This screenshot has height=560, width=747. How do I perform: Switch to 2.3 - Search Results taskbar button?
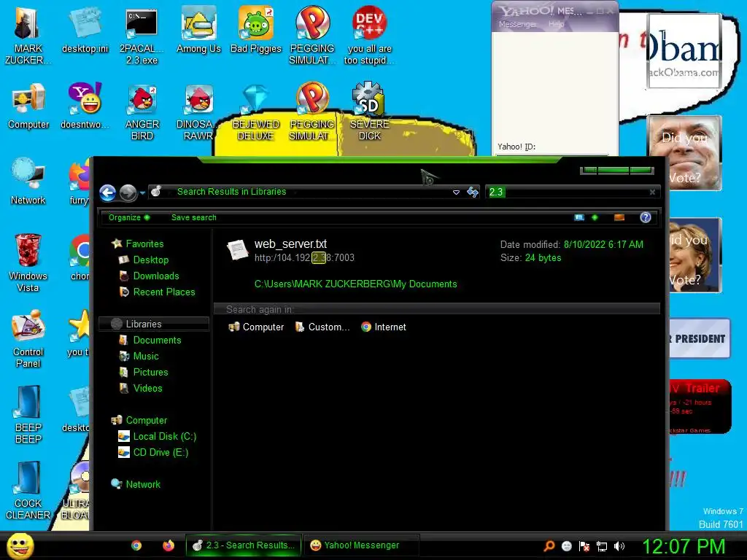point(244,545)
